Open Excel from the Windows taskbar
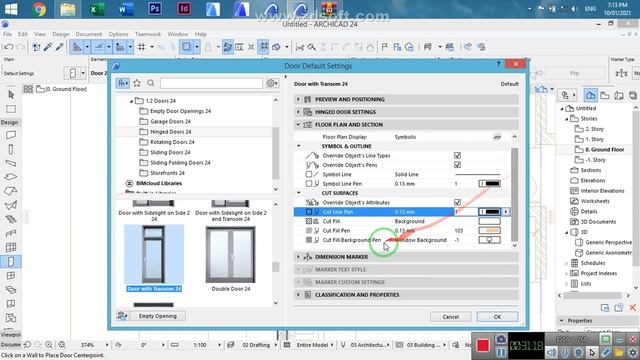Screen dimensions: 640x360 coord(97,9)
